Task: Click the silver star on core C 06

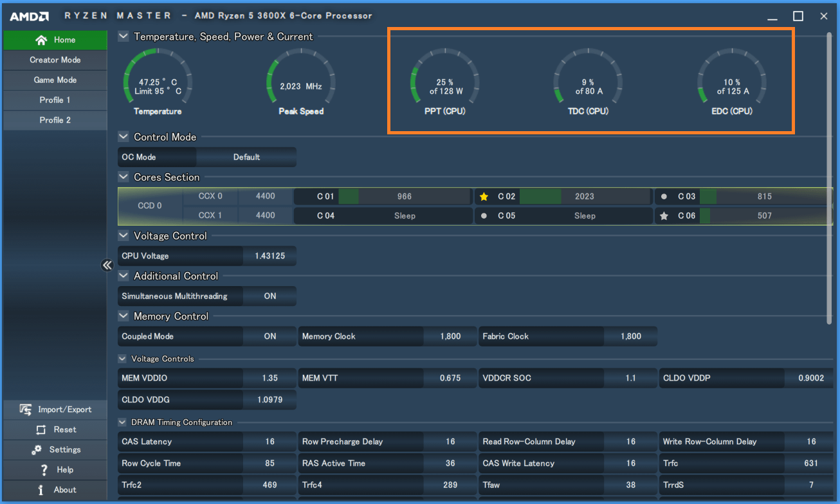Action: (664, 216)
